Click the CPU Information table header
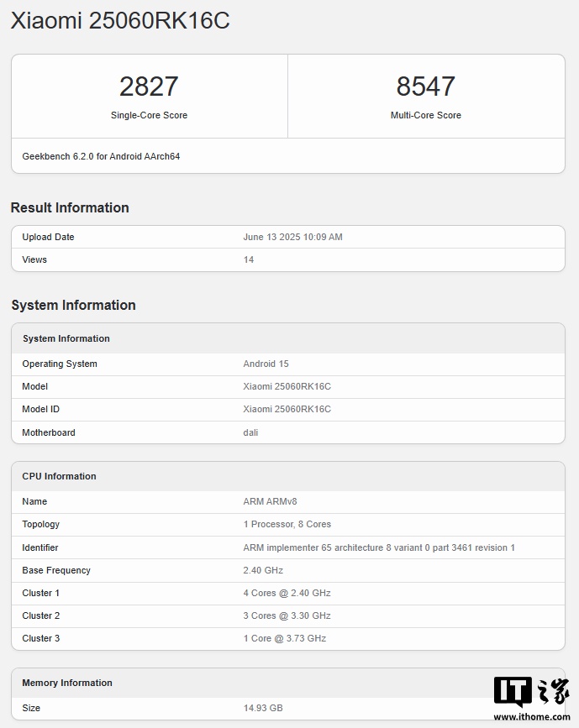579x728 pixels. pos(59,476)
